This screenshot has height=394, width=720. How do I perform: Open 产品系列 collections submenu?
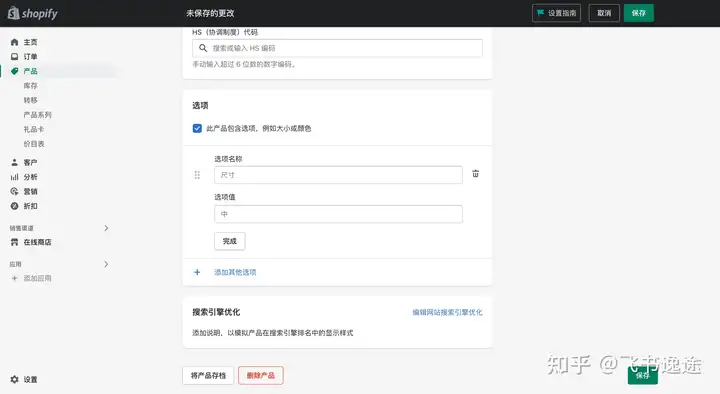point(37,115)
